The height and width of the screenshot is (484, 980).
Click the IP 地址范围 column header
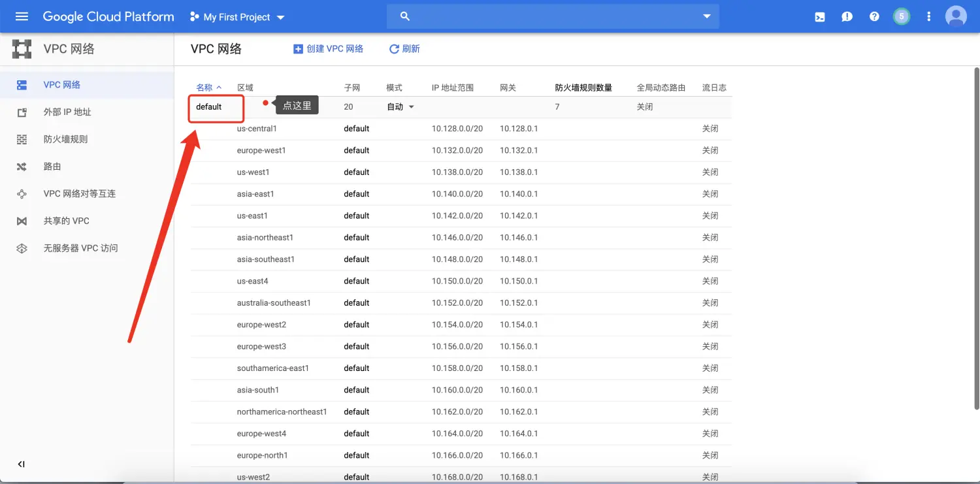coord(453,88)
